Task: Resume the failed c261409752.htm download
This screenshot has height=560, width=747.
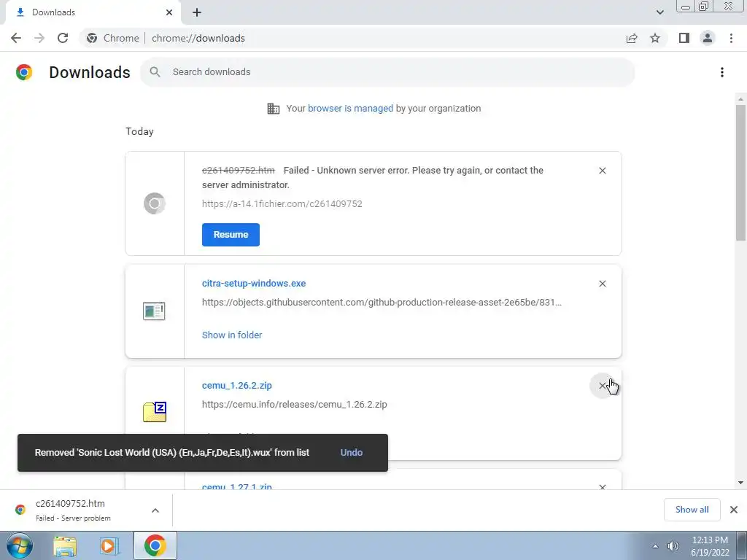Action: (x=231, y=235)
